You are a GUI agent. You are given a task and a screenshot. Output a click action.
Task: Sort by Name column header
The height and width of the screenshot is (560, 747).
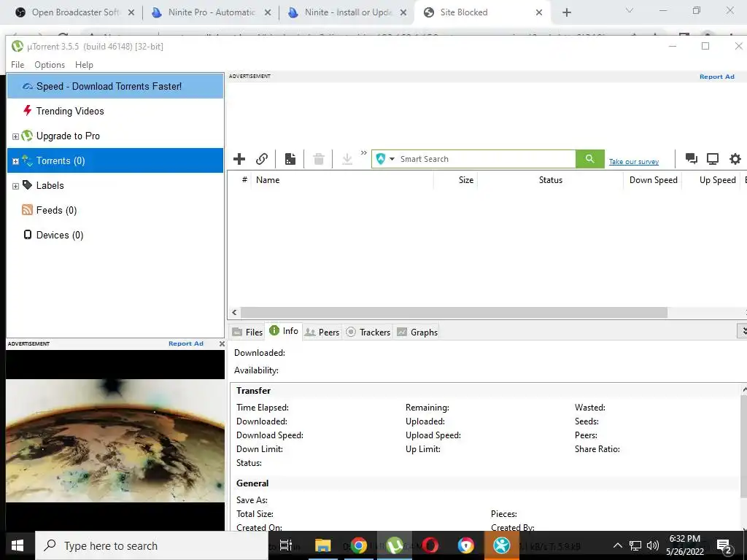pos(342,180)
